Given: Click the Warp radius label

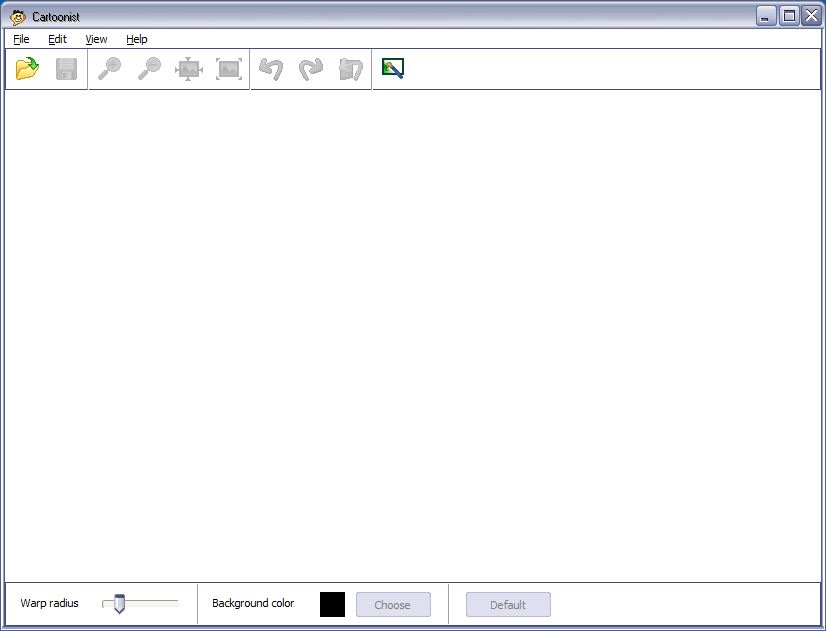Looking at the screenshot, I should click(x=50, y=603).
